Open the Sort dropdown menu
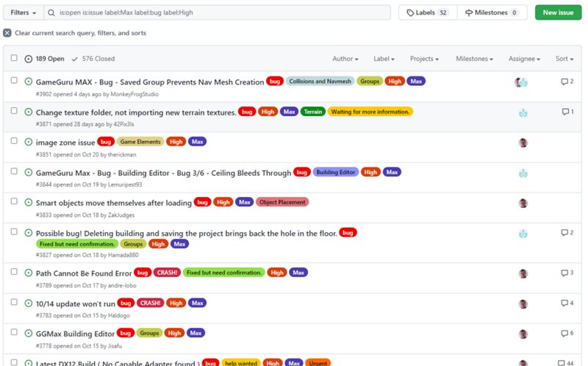 (564, 59)
